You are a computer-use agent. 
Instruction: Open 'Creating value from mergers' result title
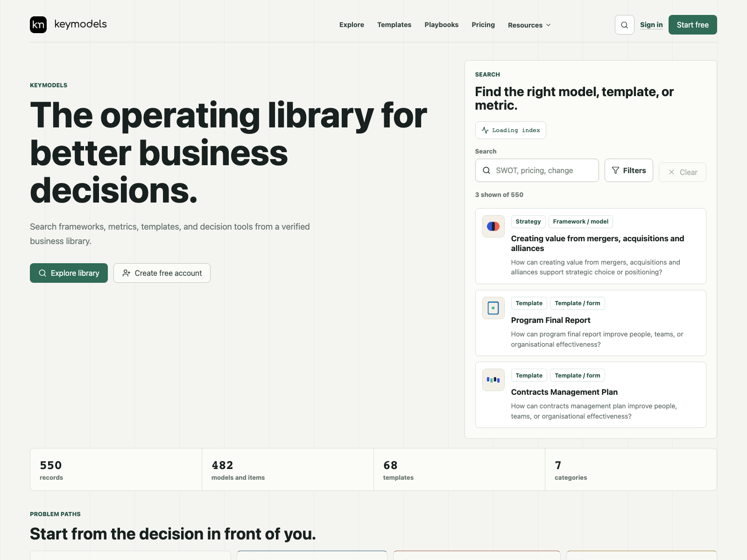click(x=598, y=244)
